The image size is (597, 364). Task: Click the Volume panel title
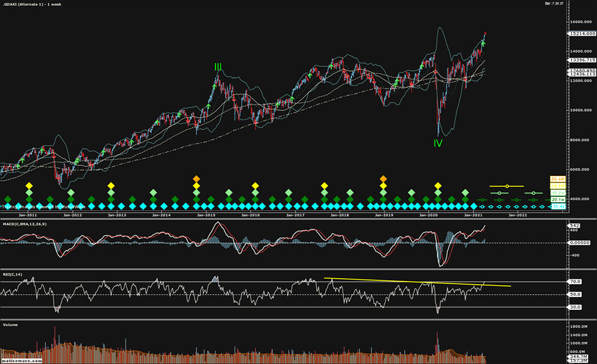coord(10,326)
